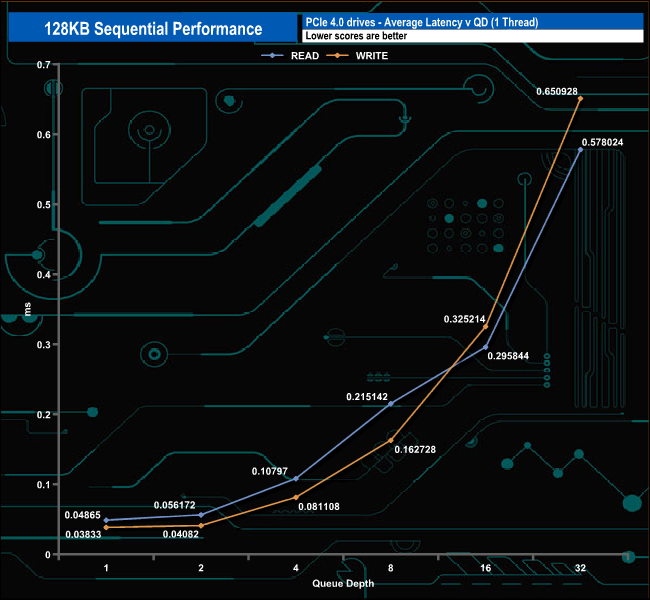Click the read data point at queue depth 8

click(x=390, y=403)
